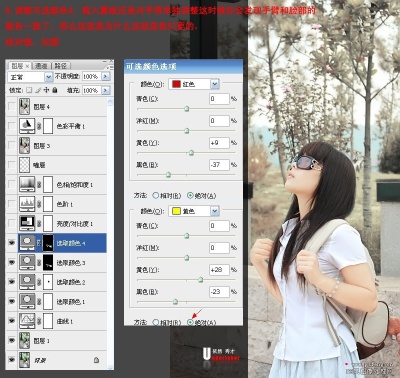Image resolution: width=400 pixels, height=378 pixels.
Task: Click the yellow Yellow value field +28
Action: click(x=219, y=270)
